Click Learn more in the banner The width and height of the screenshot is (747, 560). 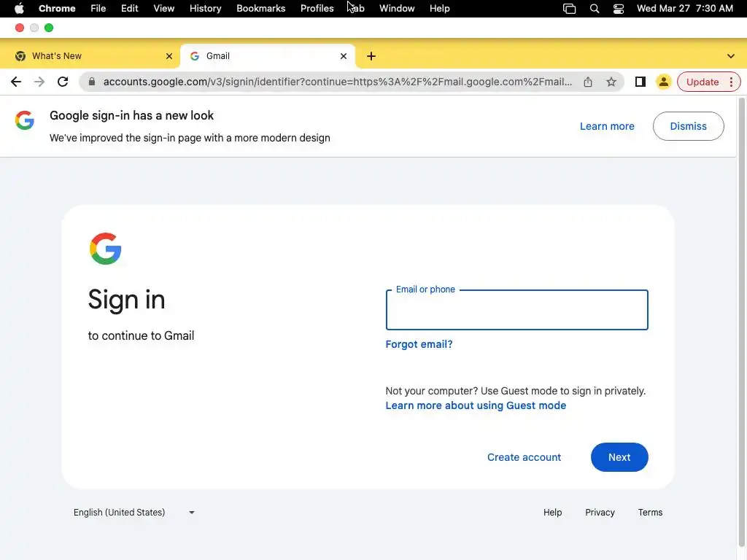click(607, 126)
